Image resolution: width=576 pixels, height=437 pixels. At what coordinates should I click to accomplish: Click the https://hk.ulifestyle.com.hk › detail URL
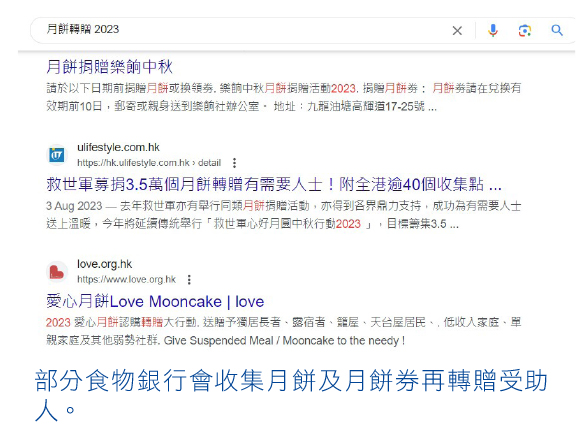149,163
